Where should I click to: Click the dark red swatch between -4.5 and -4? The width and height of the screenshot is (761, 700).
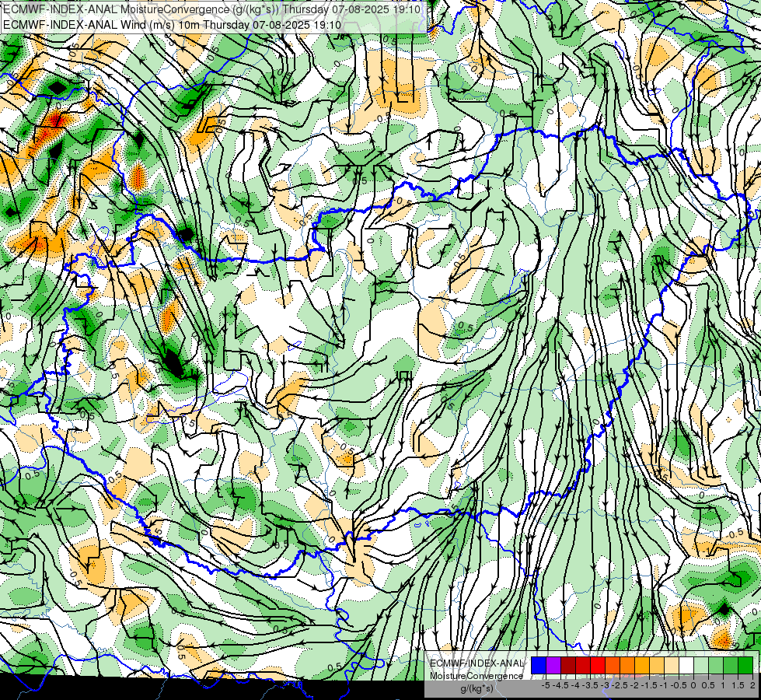coord(568,666)
